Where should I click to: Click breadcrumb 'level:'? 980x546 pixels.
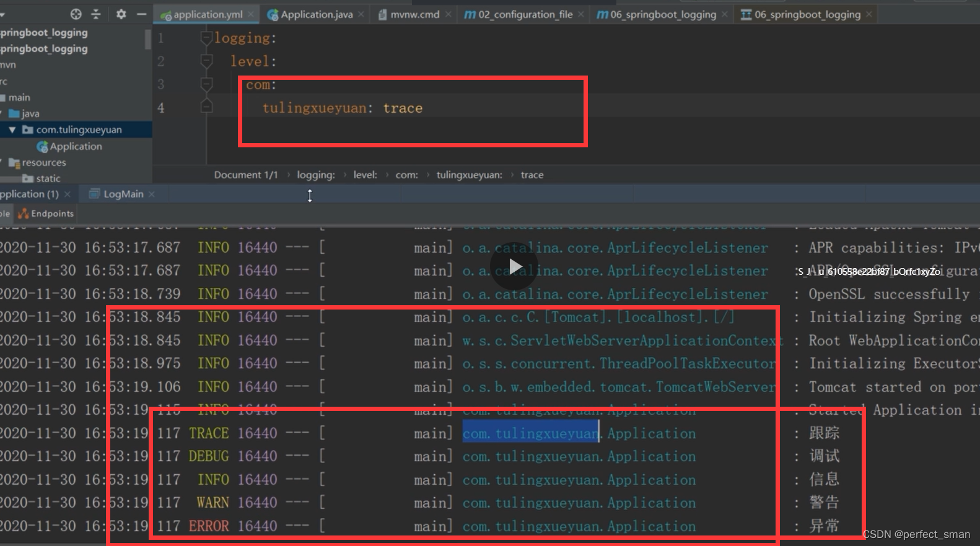pyautogui.click(x=365, y=175)
